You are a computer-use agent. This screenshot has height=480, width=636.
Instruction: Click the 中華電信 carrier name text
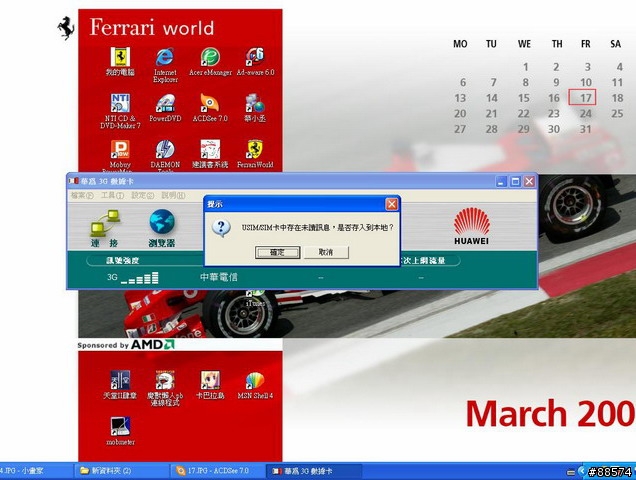(x=219, y=278)
